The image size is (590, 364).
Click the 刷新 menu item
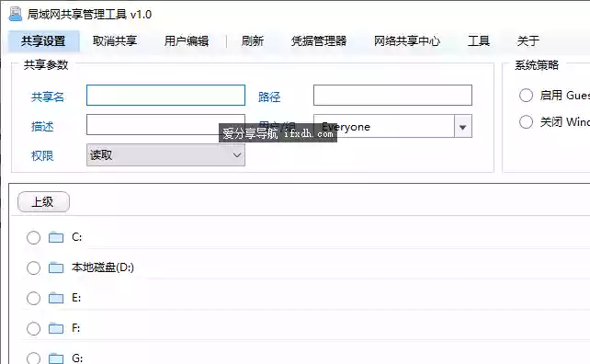[253, 40]
